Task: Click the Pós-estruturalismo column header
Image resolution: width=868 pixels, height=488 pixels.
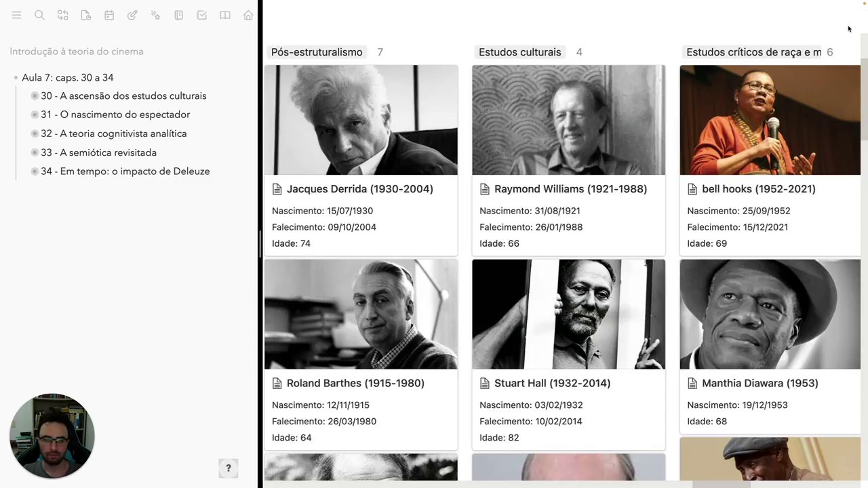Action: click(317, 52)
